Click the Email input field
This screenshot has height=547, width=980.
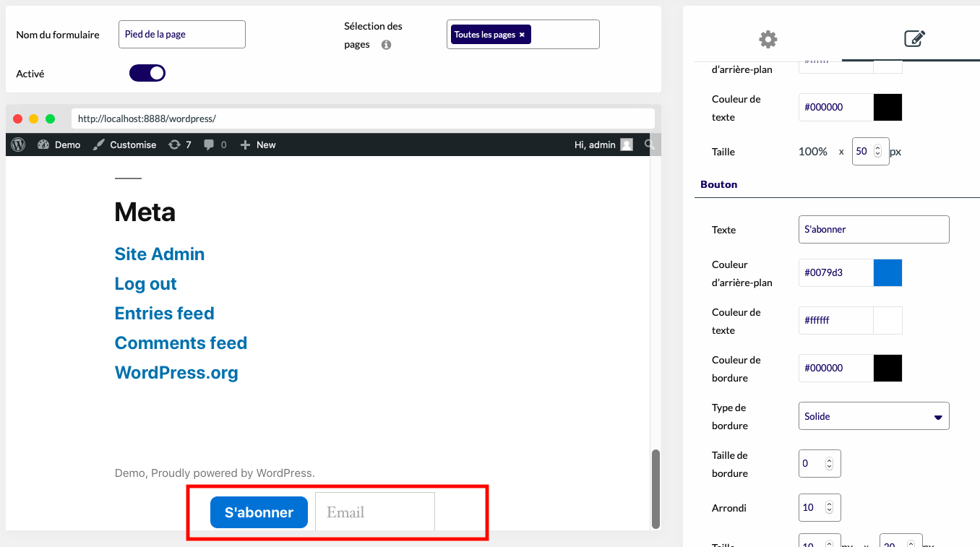(375, 512)
